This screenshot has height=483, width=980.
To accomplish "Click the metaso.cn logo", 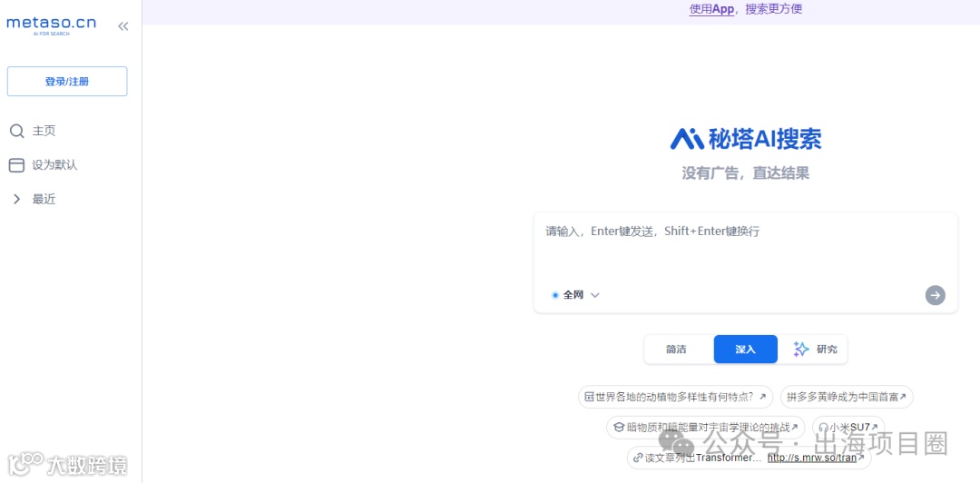I will (x=51, y=25).
